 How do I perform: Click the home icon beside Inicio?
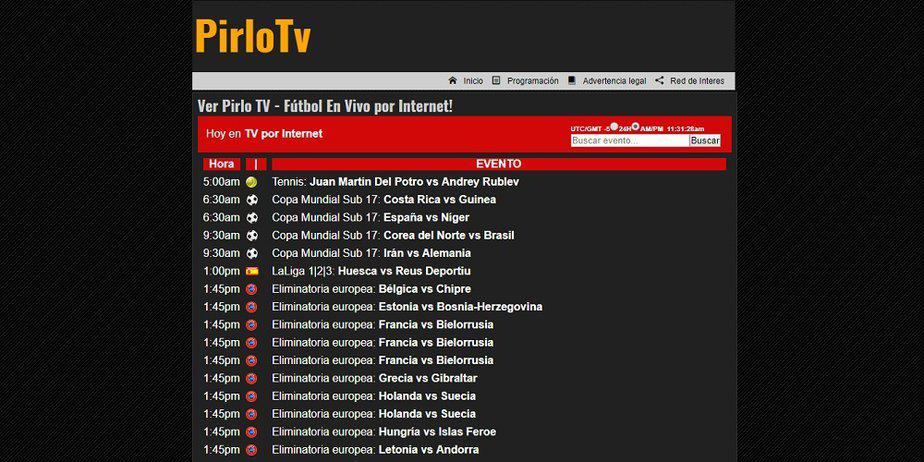click(x=453, y=81)
